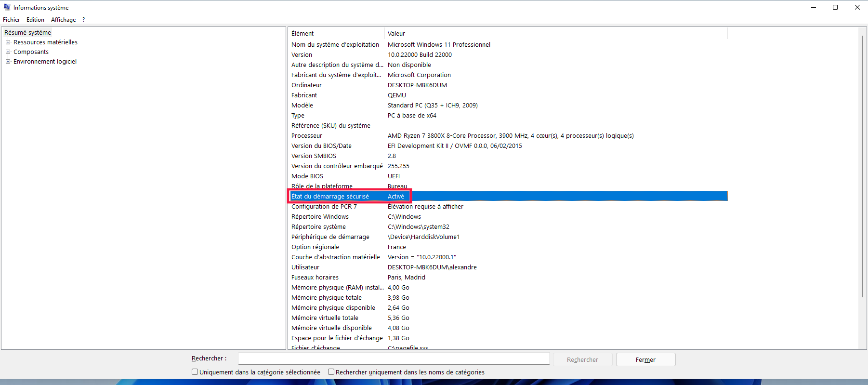
Task: Click the Informations système title bar icon
Action: pyautogui.click(x=7, y=7)
